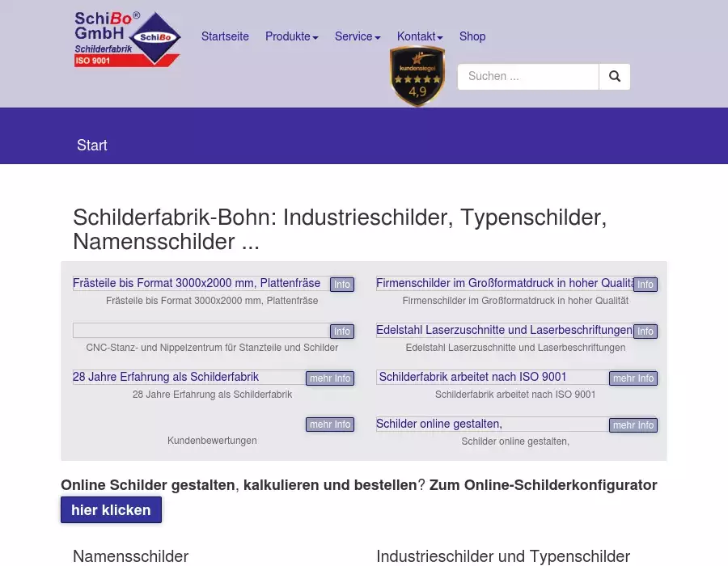Image resolution: width=728 pixels, height=566 pixels.
Task: Focus the Suchen search field
Action: coord(528,77)
